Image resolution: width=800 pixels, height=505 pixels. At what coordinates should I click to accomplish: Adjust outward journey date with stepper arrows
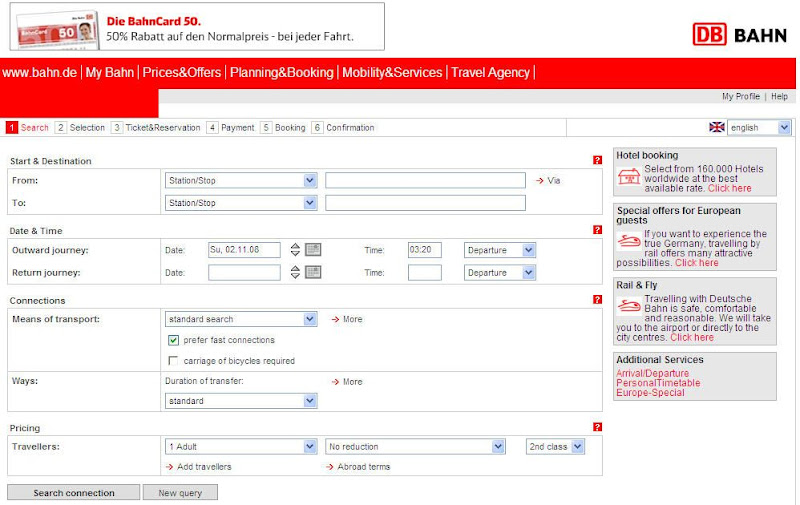click(x=295, y=249)
